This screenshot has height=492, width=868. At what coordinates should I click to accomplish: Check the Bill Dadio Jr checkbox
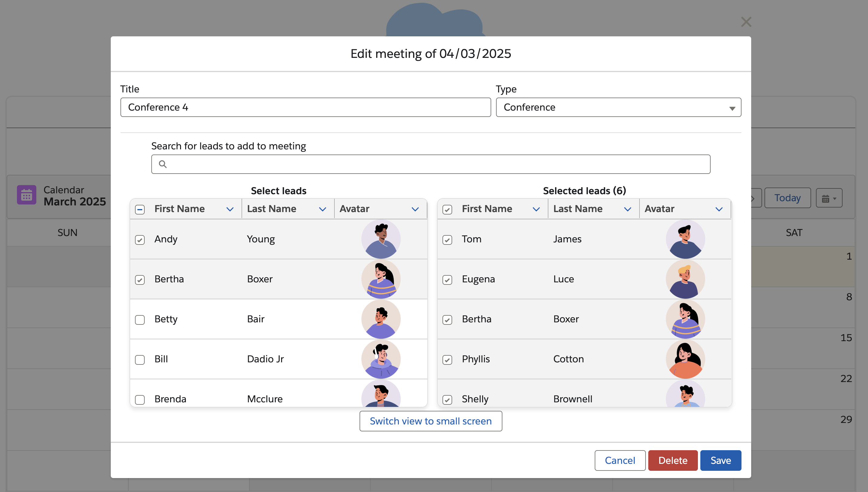(140, 360)
